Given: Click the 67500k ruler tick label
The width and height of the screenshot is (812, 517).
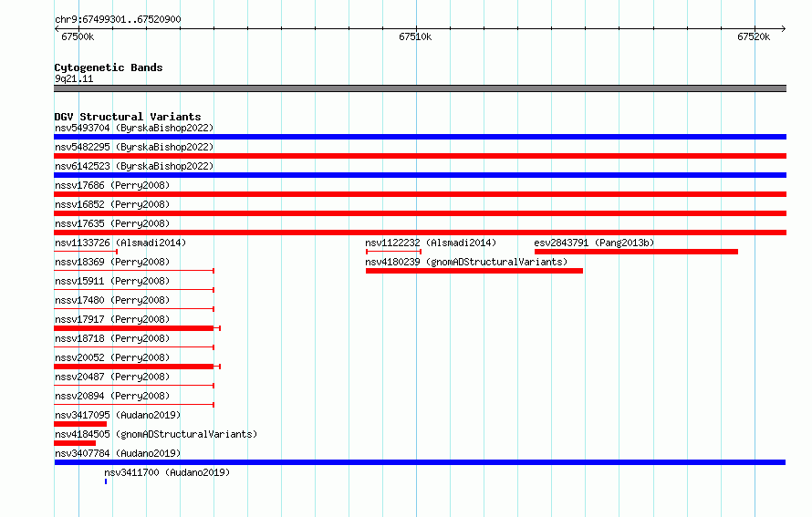Looking at the screenshot, I should click(x=78, y=36).
